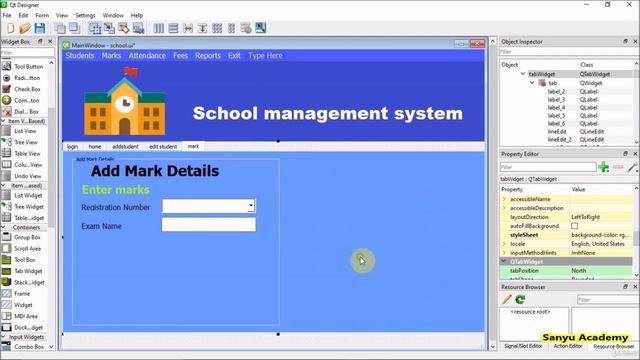Expand the accessibleName property row
Screen dimensions: 640x360
pos(504,199)
